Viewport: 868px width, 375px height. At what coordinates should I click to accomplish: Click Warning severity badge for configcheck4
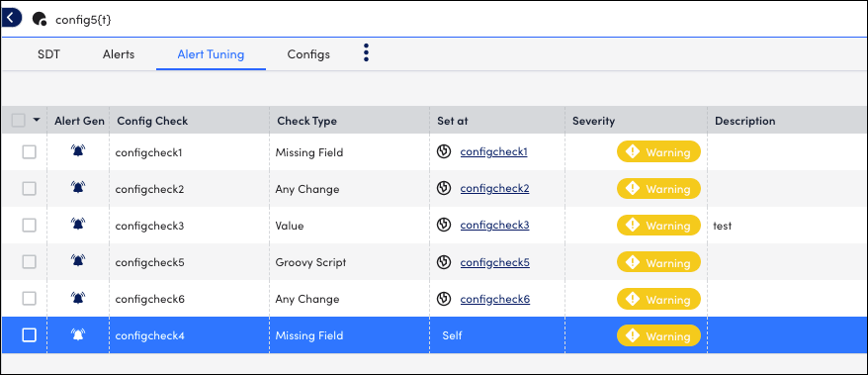[x=658, y=335]
